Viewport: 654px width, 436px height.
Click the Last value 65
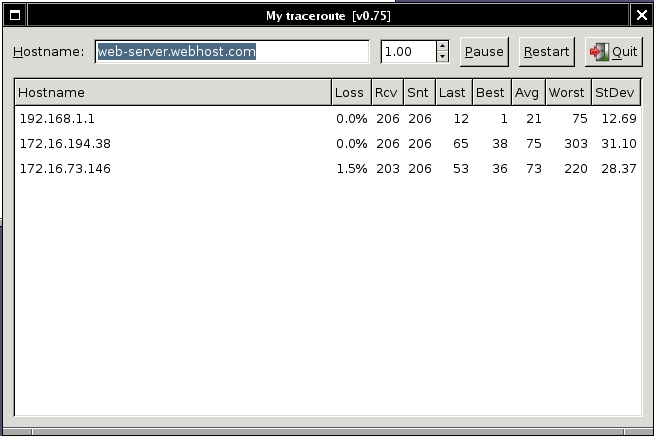(461, 144)
